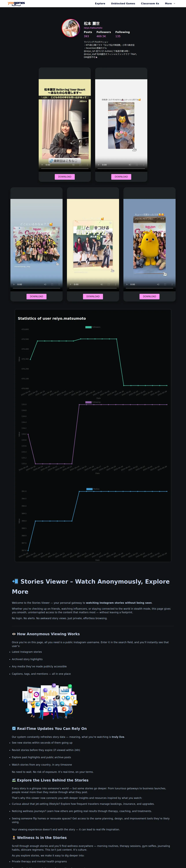Open more options on yellow chick mascot video

point(172,284)
